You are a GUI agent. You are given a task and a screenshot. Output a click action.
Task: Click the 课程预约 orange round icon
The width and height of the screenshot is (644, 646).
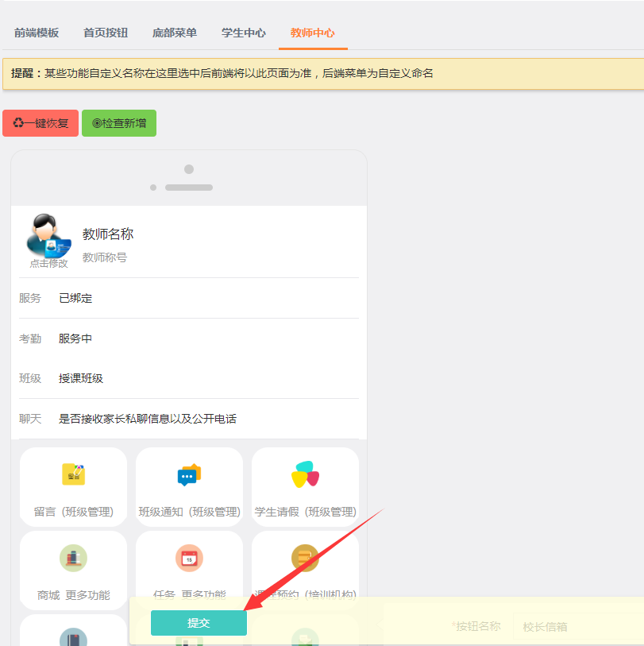[305, 559]
